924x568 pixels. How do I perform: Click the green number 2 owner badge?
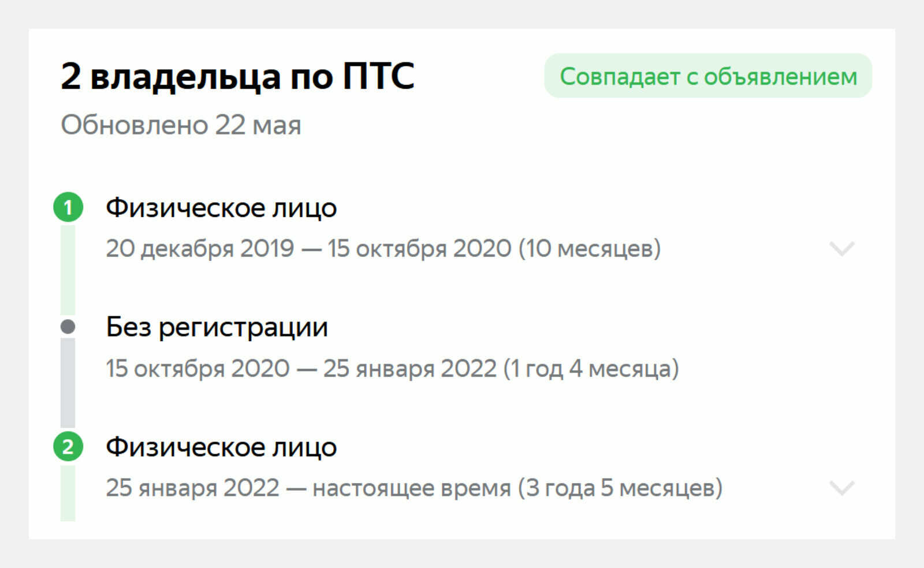68,447
